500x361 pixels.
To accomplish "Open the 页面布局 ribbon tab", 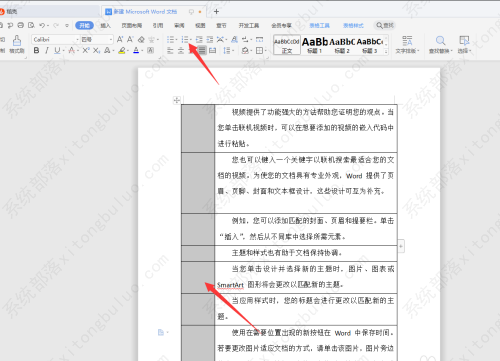I will tap(131, 25).
